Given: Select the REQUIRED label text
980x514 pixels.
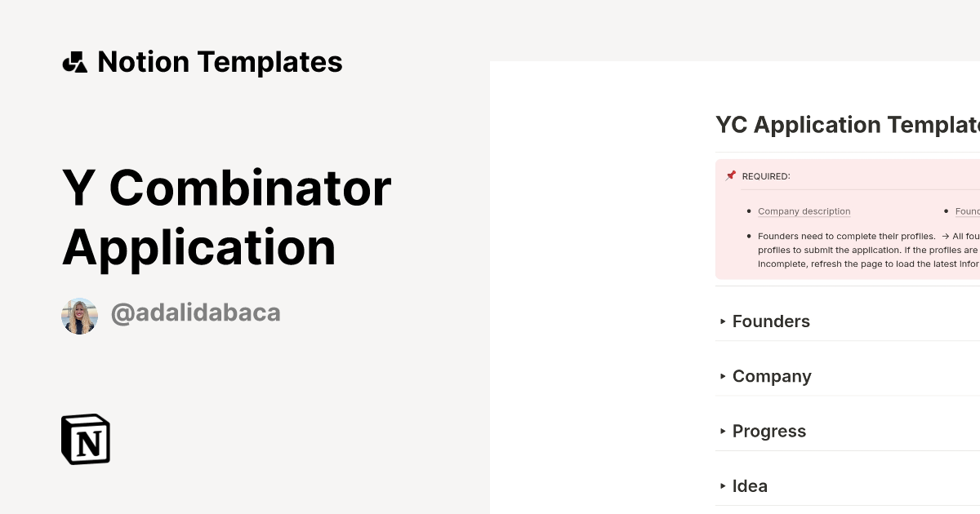Looking at the screenshot, I should click(766, 175).
